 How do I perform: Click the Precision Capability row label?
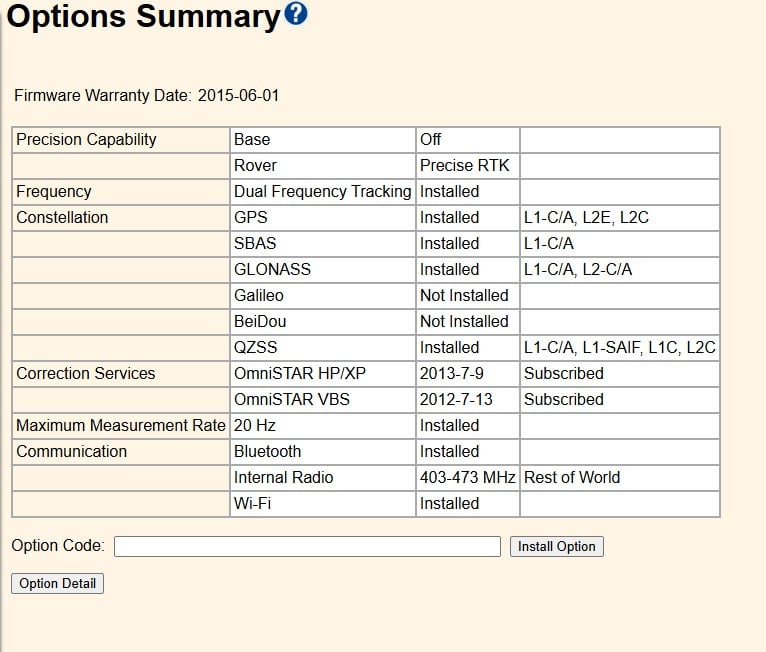[x=86, y=139]
